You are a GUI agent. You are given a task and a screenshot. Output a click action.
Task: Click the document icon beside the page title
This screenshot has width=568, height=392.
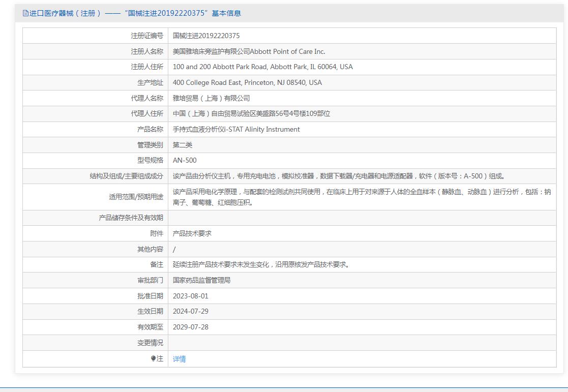(25, 13)
